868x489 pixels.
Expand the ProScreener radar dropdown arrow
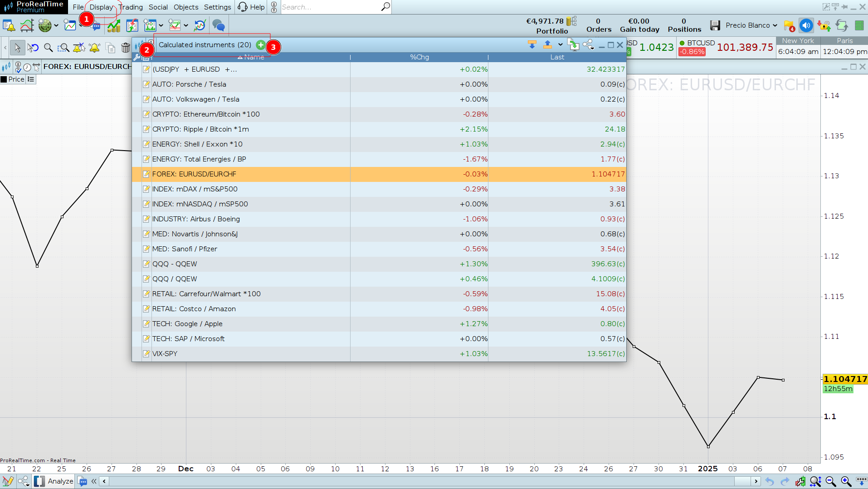tap(56, 25)
